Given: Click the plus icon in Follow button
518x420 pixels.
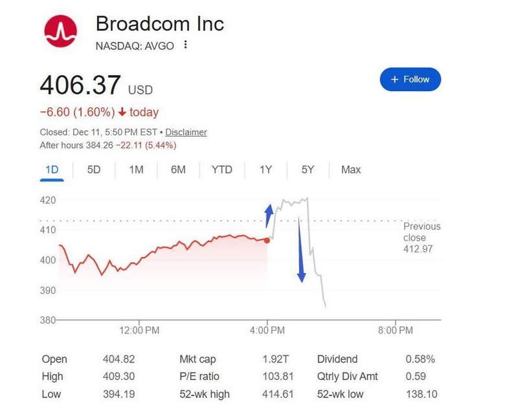Looking at the screenshot, I should [x=394, y=79].
